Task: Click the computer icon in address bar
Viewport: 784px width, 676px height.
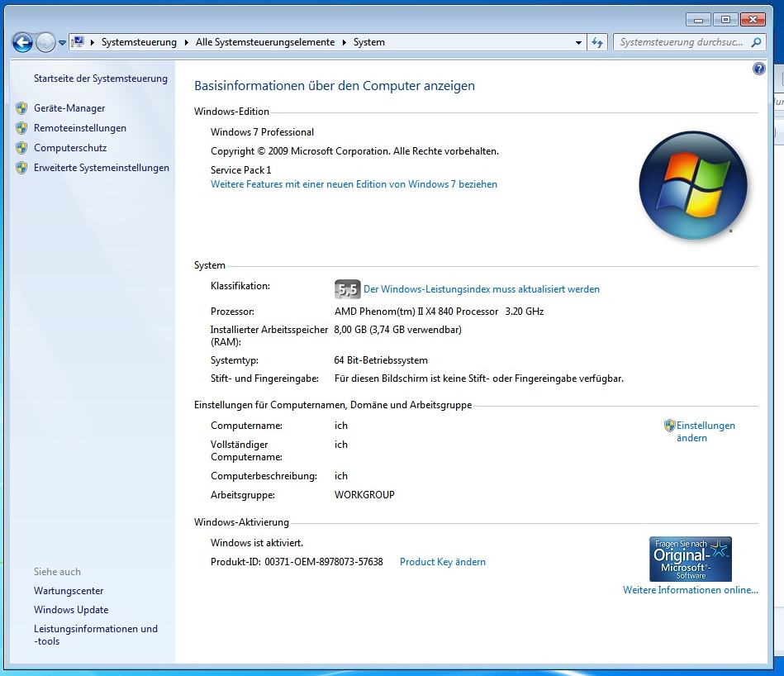Action: click(78, 42)
